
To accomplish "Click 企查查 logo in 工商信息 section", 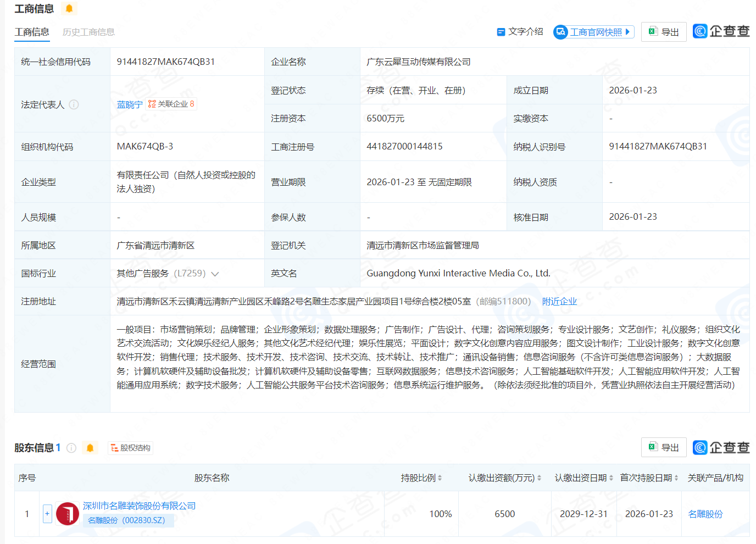I will point(721,31).
